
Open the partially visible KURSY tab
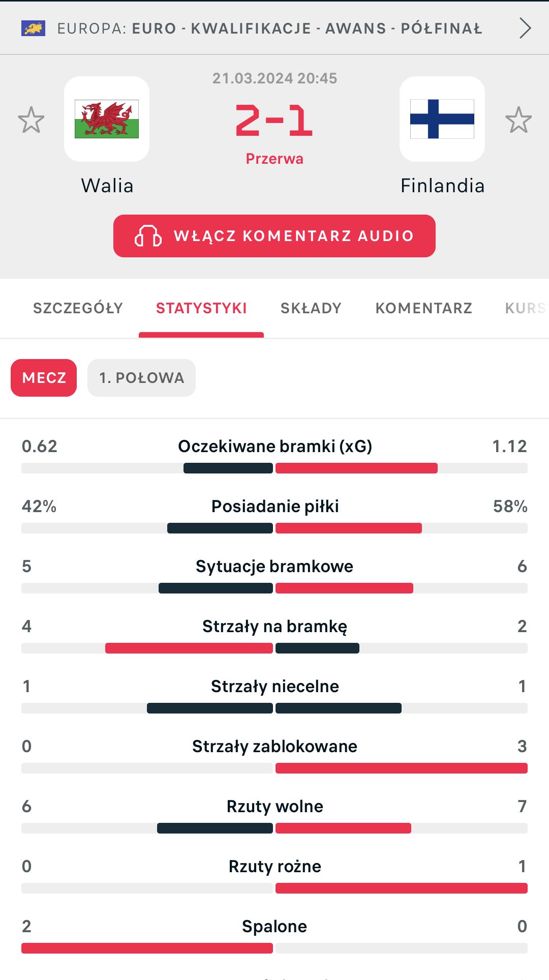525,308
